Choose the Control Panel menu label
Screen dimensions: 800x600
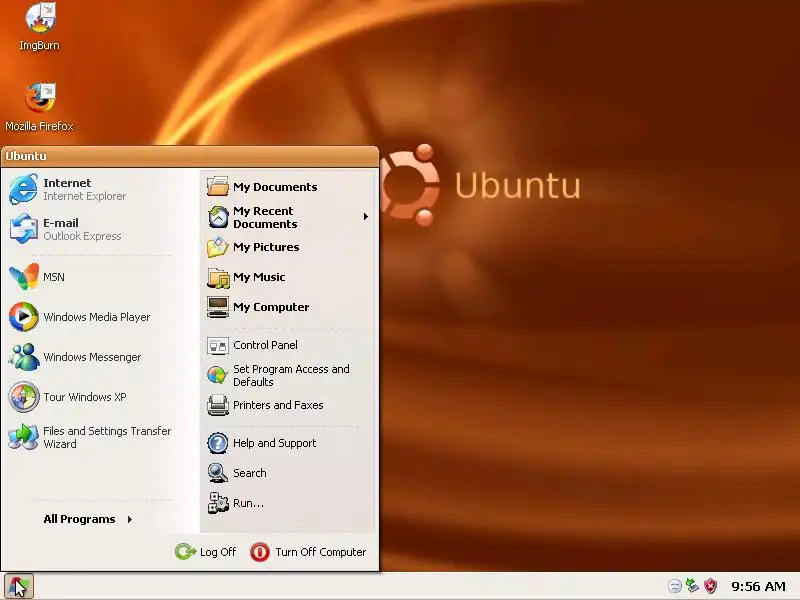click(265, 345)
